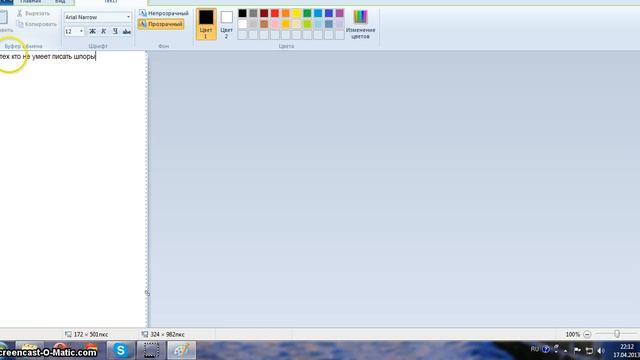Screen dimensions: 640x360
Task: Pick the yellow palette swatch
Action: coord(296,13)
